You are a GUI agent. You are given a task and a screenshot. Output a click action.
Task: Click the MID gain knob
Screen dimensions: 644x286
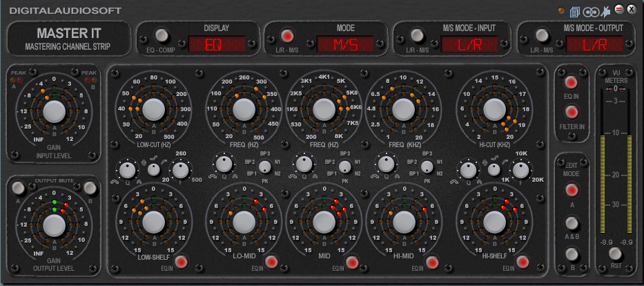[x=324, y=222]
